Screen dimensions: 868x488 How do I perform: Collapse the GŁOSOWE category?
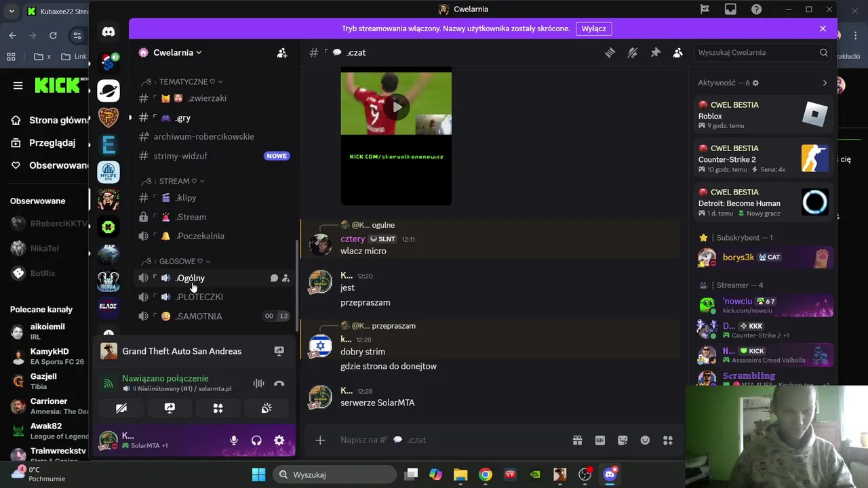tap(176, 261)
